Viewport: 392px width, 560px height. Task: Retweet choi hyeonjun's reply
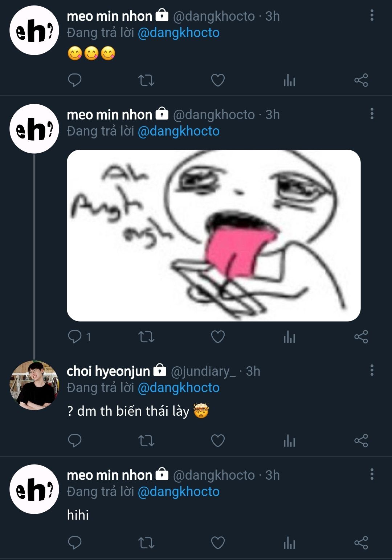coord(146,440)
